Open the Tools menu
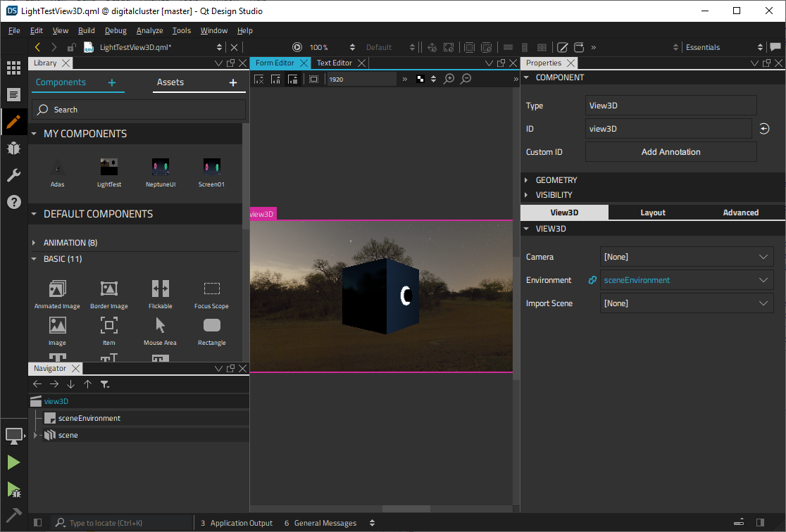The width and height of the screenshot is (786, 532). point(181,30)
